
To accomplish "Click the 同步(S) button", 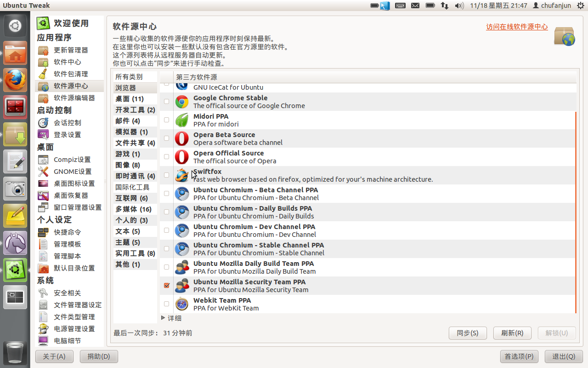I will (x=468, y=333).
